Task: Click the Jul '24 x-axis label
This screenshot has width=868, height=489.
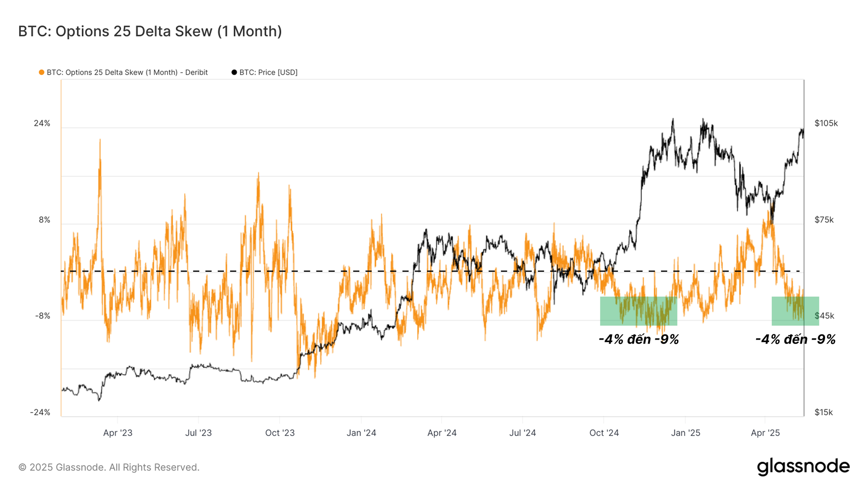Action: click(523, 433)
